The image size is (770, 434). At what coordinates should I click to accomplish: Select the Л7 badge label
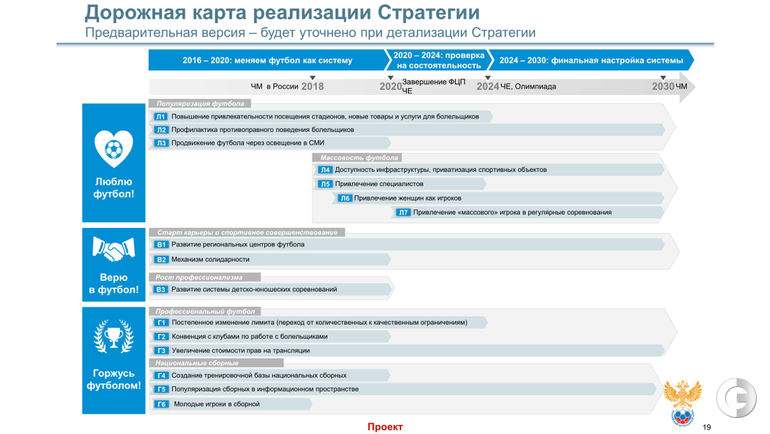[403, 212]
